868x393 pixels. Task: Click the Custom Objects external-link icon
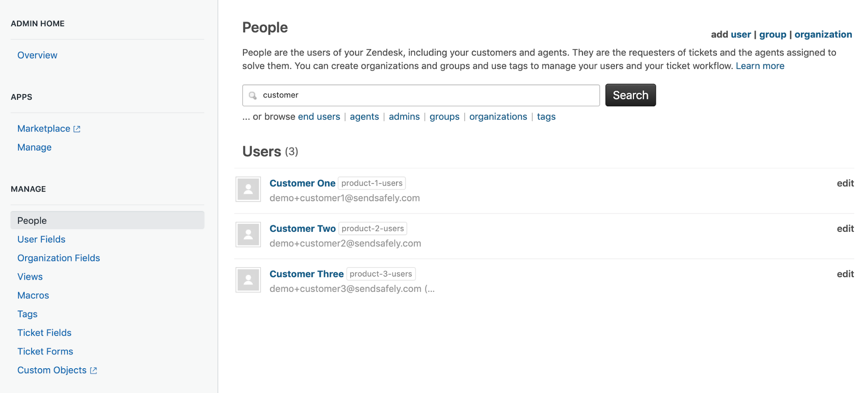tap(93, 370)
